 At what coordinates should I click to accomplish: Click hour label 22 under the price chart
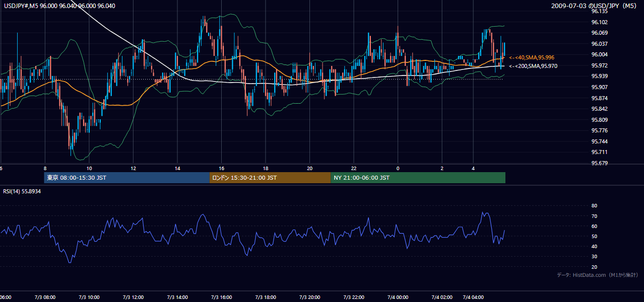pyautogui.click(x=354, y=168)
